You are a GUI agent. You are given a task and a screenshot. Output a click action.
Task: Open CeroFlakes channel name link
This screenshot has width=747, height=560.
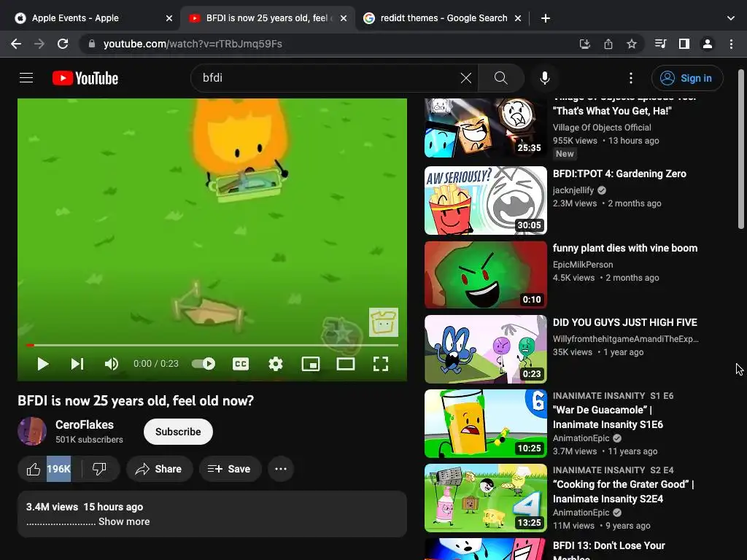point(85,425)
